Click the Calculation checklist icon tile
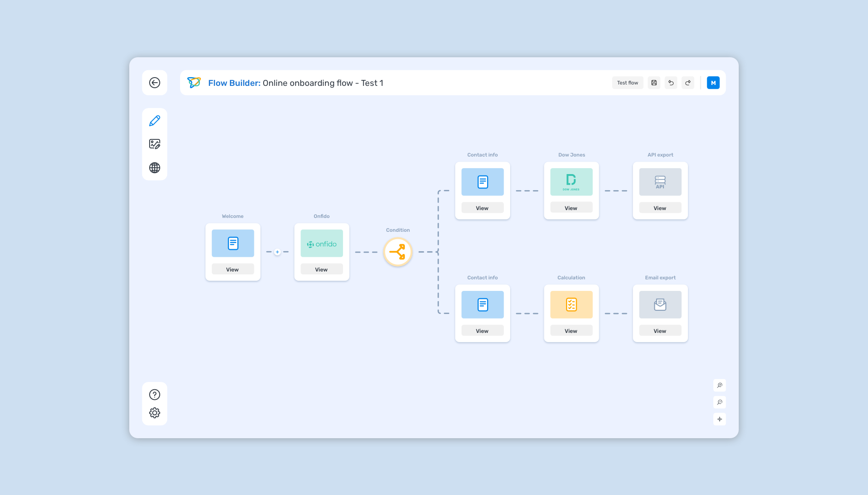Image resolution: width=868 pixels, height=495 pixels. (571, 305)
